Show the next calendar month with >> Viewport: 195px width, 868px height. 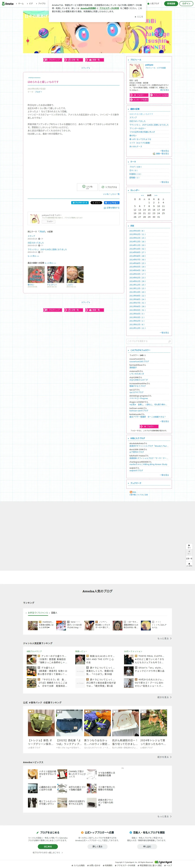tap(156, 195)
